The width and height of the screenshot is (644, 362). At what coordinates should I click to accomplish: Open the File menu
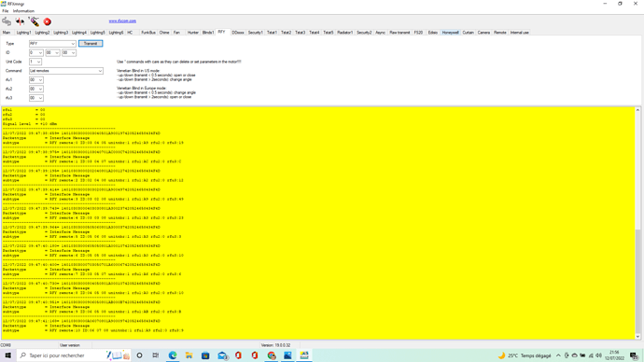6,11
